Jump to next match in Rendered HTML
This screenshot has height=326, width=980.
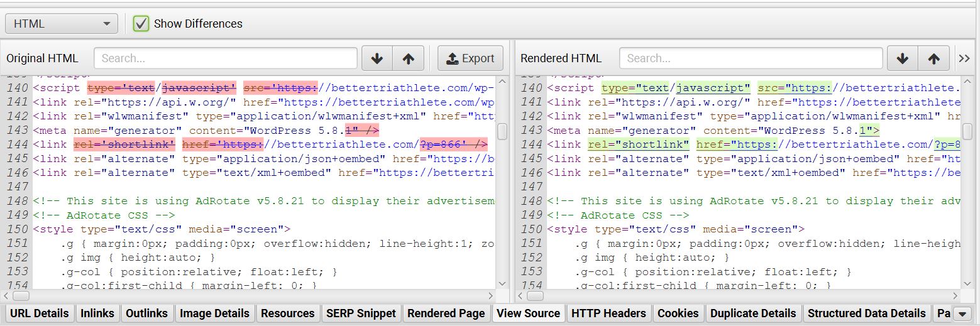click(x=903, y=58)
